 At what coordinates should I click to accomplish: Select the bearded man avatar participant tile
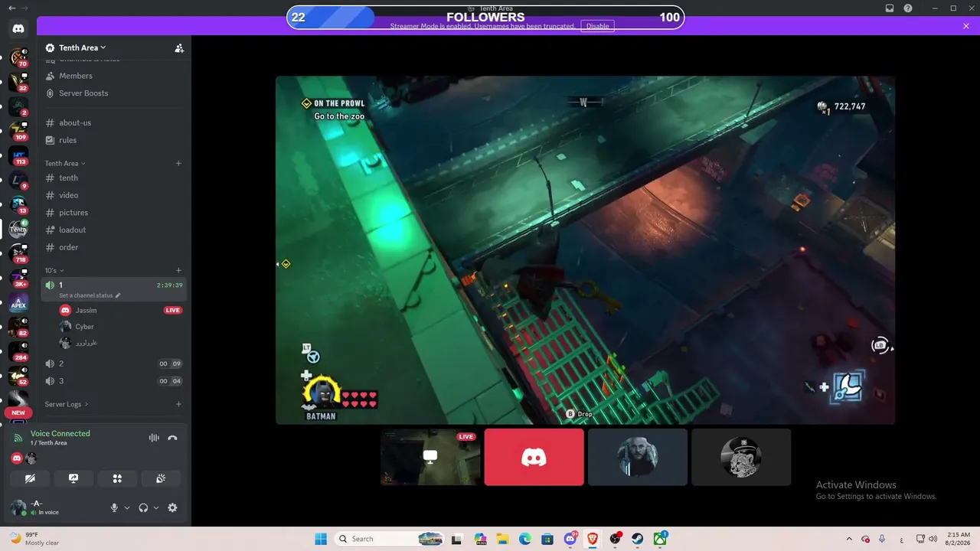[638, 457]
